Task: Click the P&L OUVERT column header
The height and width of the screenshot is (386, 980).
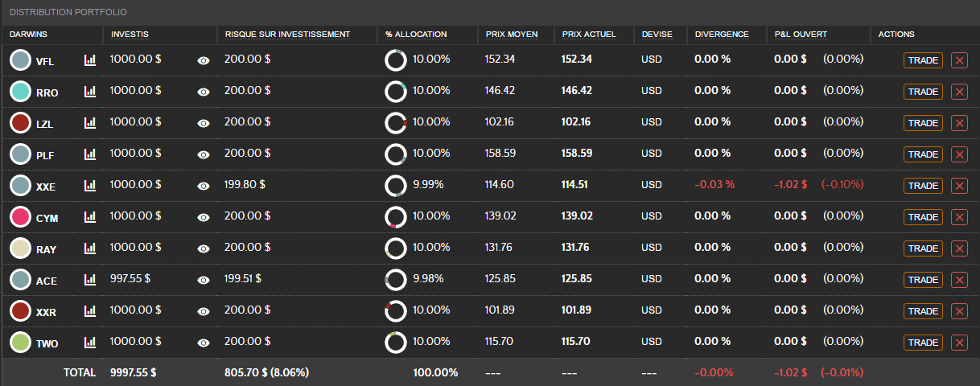Action: (801, 35)
